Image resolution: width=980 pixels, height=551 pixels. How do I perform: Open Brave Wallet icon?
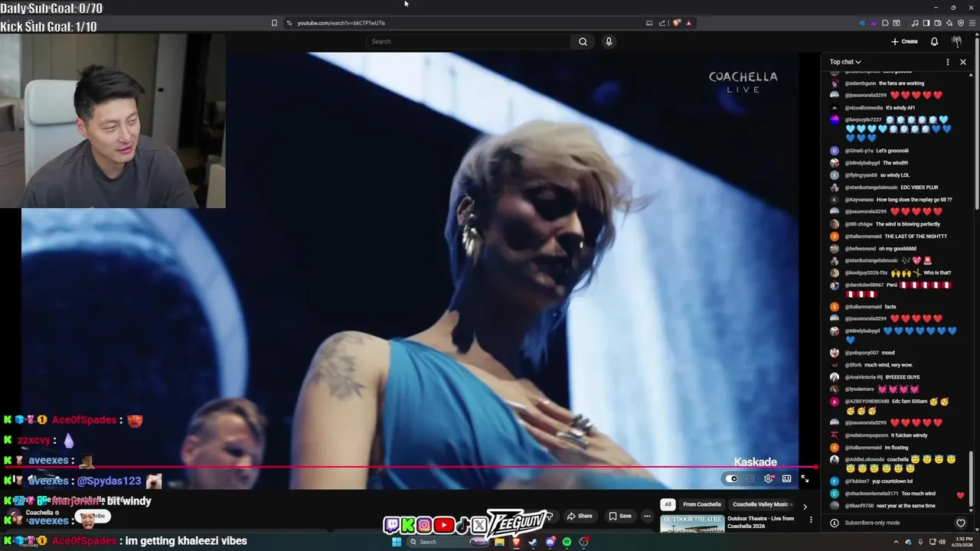coord(937,23)
